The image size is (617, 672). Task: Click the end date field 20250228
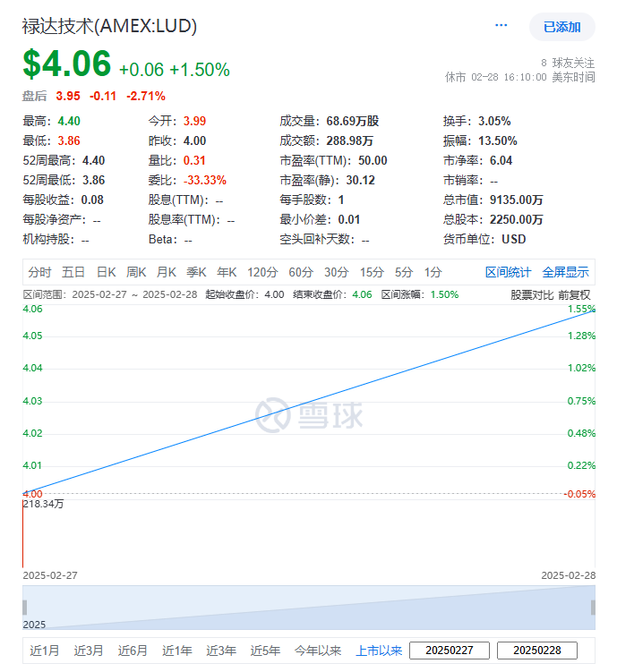pyautogui.click(x=536, y=651)
